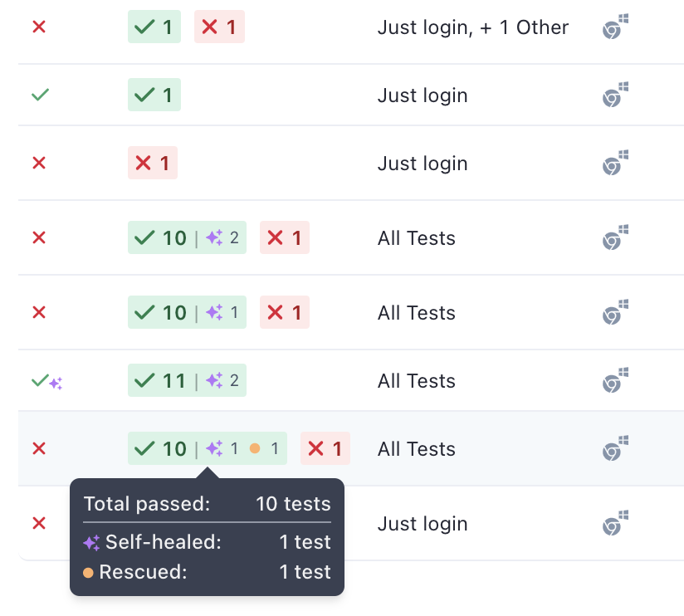Select the green 11-passed badge on the All Tests row
Viewport: 684px width, 616px height.
(187, 380)
